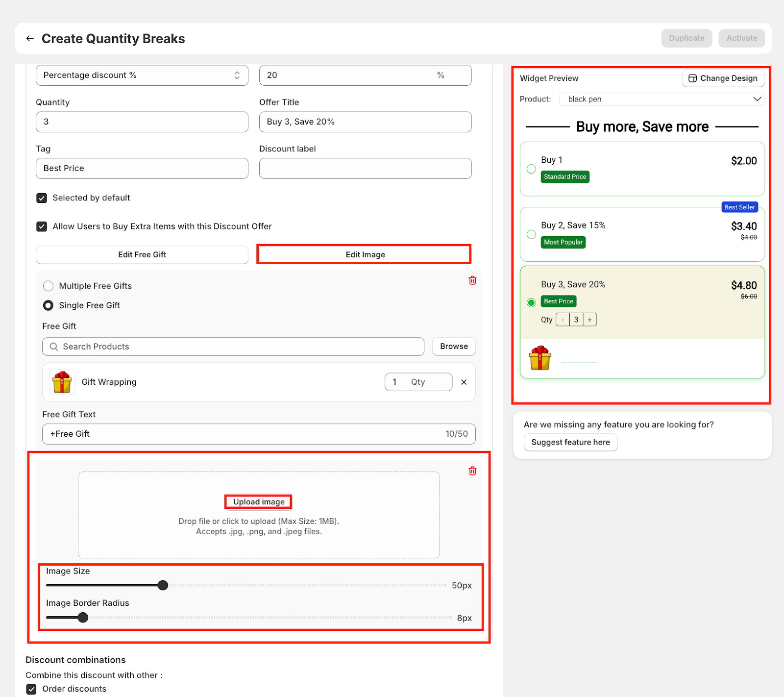
Task: Open the Percentage discount type dropdown
Action: [142, 75]
